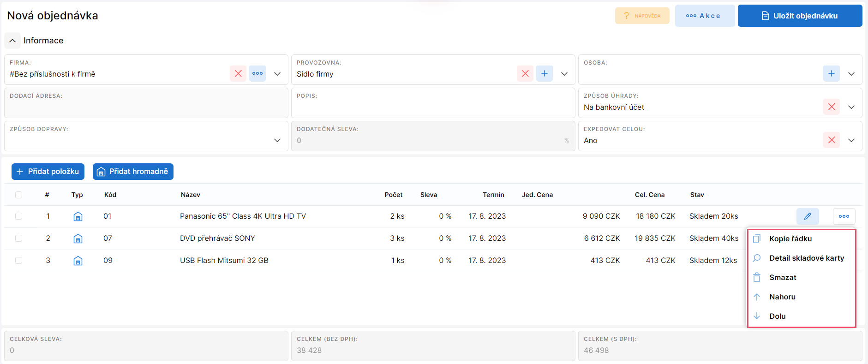Click '18 180 CZK' total price cell
The width and height of the screenshot is (868, 364).
click(x=656, y=216)
